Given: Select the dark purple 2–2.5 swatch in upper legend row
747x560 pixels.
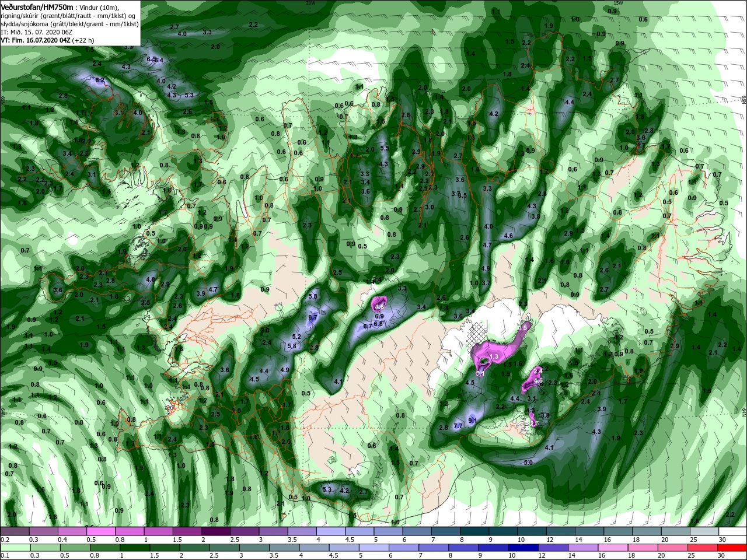Looking at the screenshot, I should click(215, 531).
